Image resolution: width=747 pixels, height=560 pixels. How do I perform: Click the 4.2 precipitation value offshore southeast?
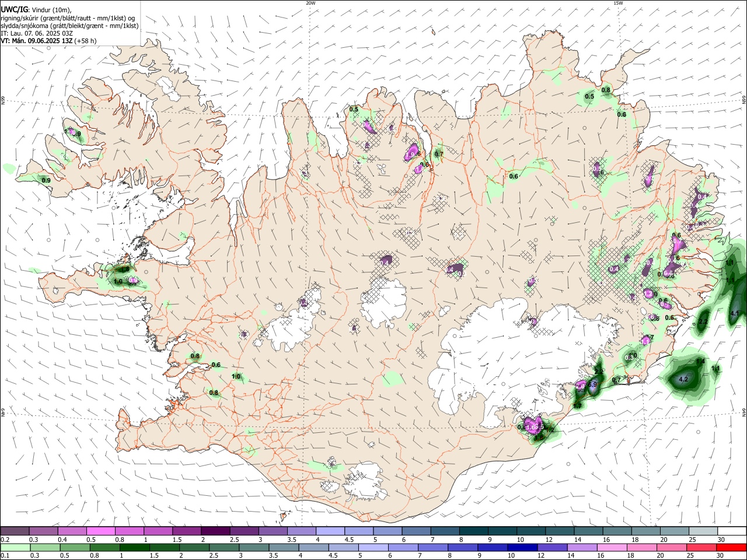coord(685,379)
